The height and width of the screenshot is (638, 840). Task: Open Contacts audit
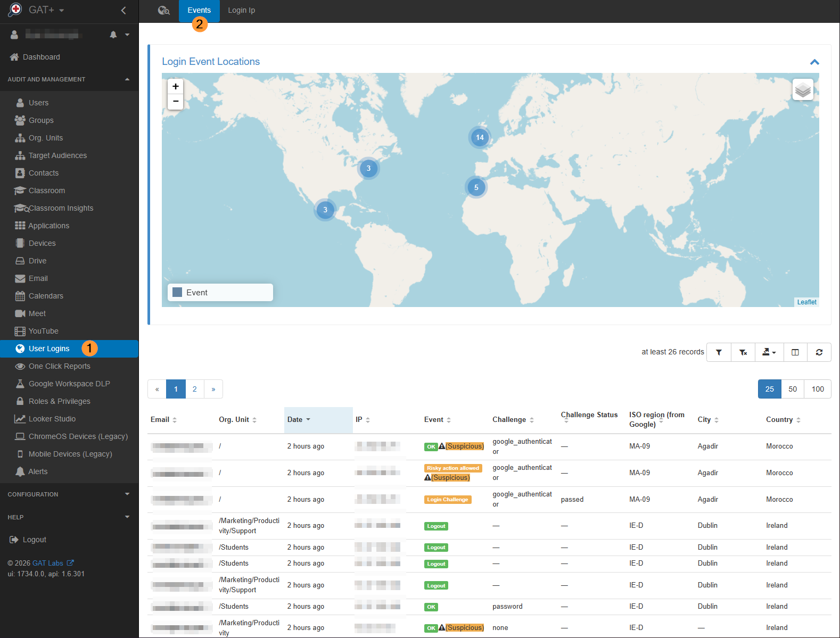coord(44,173)
